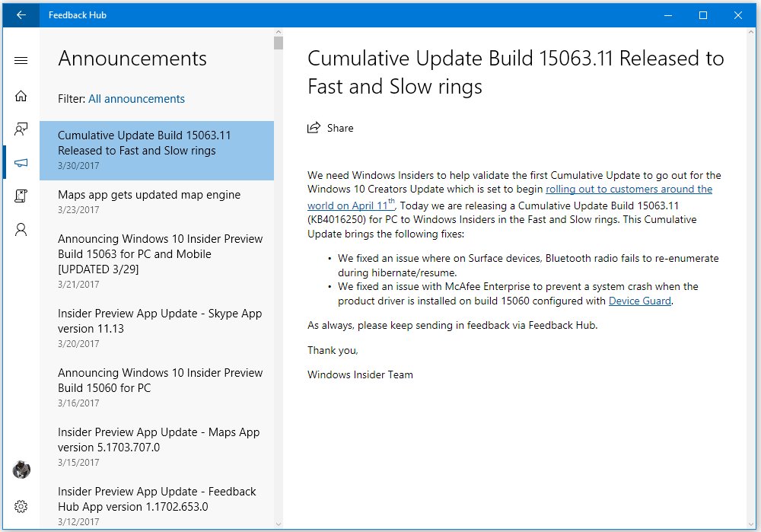Screen dimensions: 761x532
Task: Open Build 15060 for PC announcement
Action: [157, 387]
